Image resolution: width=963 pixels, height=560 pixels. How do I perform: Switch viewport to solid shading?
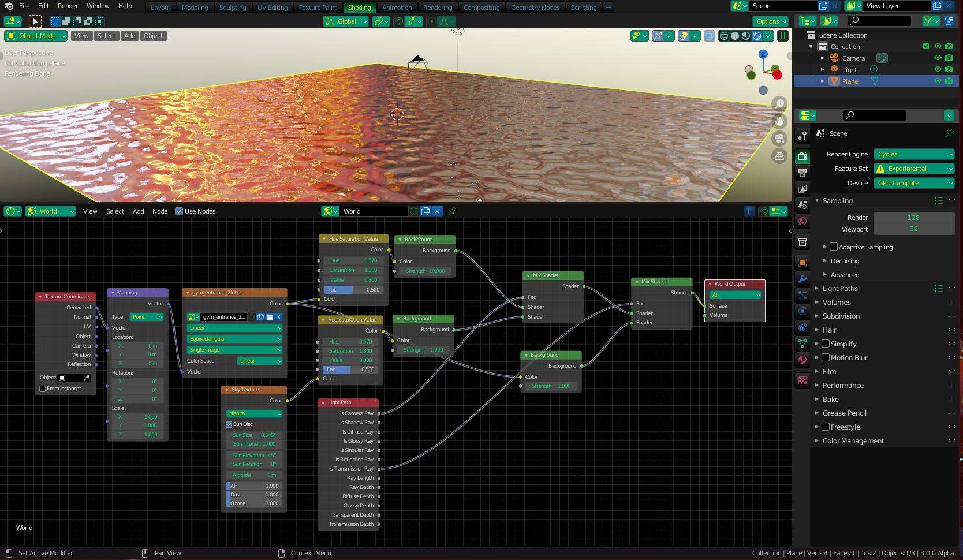[735, 36]
